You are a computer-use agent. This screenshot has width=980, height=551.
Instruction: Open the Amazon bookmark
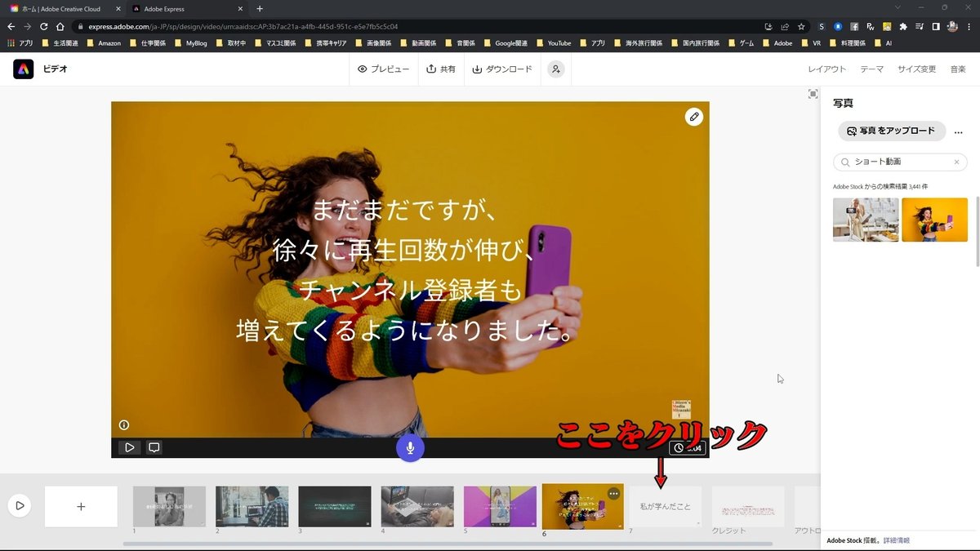click(x=103, y=42)
